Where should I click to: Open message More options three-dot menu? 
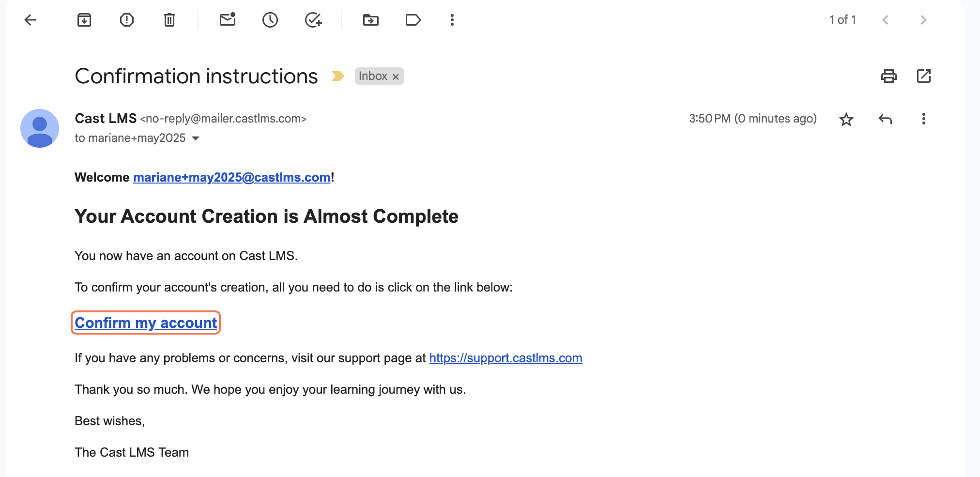(924, 119)
